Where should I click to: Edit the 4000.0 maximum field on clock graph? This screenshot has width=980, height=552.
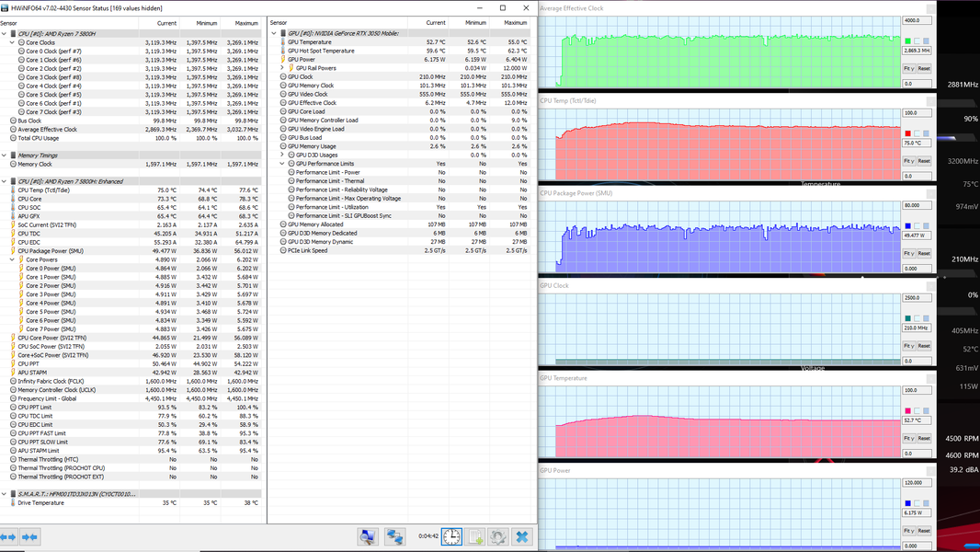coord(916,20)
